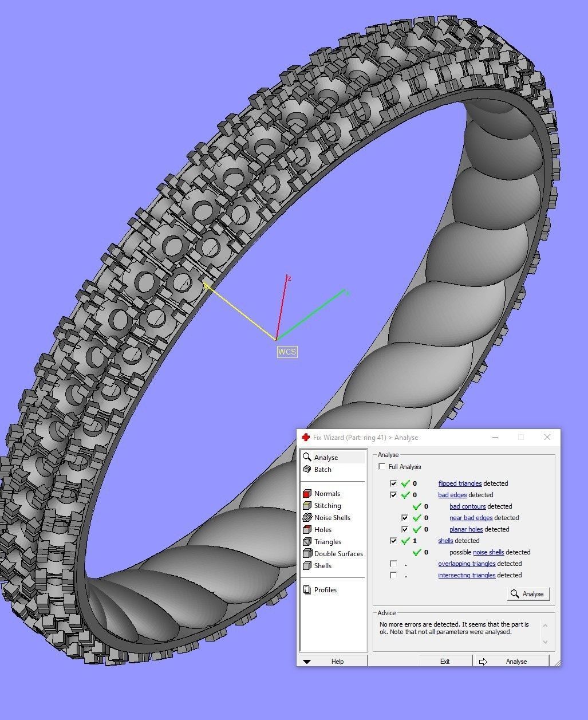Open the bad contours link
Image resolution: width=588 pixels, height=720 pixels.
(x=467, y=506)
